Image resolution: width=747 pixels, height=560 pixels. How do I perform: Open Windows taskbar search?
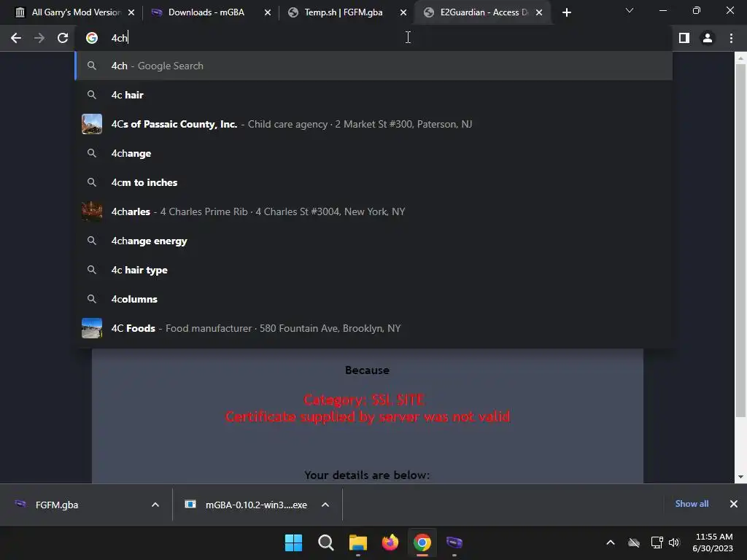tap(326, 542)
